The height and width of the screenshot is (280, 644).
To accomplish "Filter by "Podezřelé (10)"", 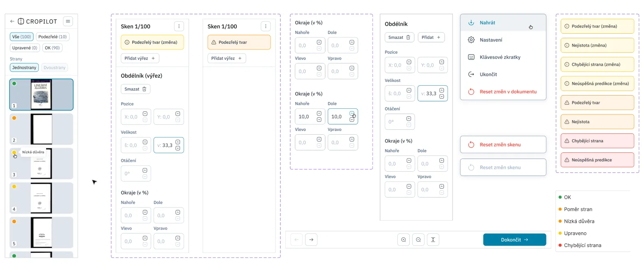I will 53,37.
